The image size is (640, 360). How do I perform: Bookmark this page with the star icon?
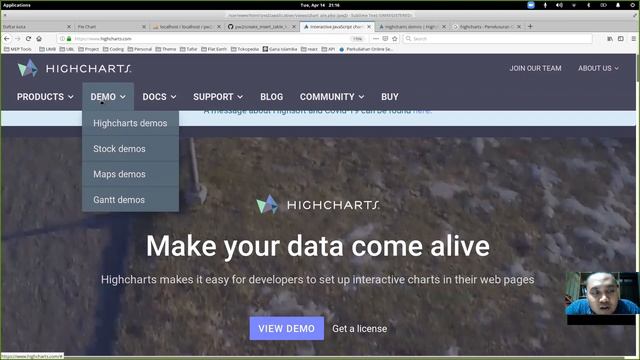[395, 38]
